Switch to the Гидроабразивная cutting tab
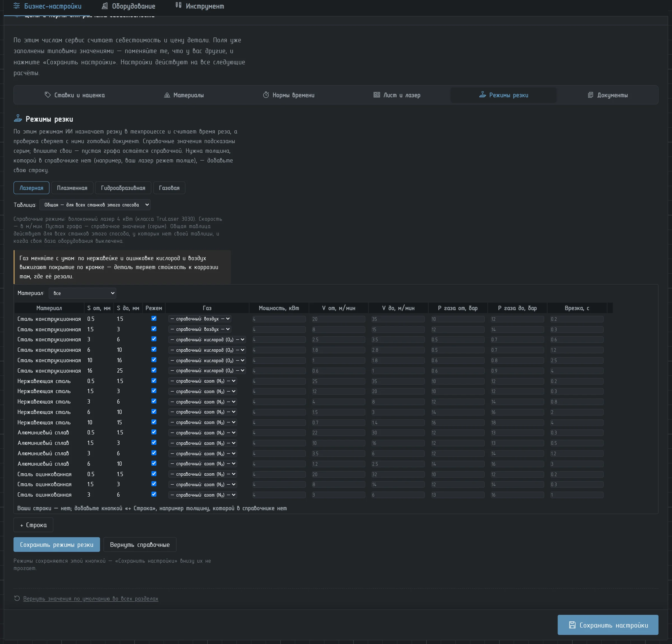The width and height of the screenshot is (672, 644). [123, 188]
